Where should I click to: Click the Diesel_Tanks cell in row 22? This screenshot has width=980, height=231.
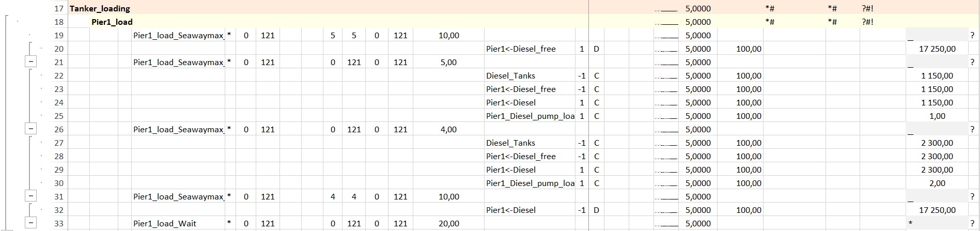pyautogui.click(x=510, y=76)
